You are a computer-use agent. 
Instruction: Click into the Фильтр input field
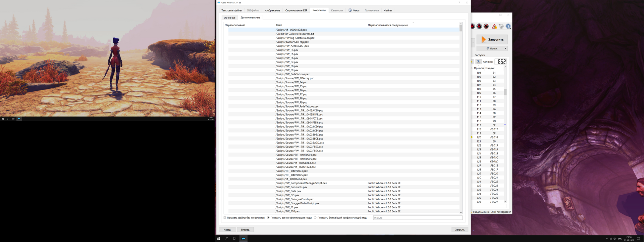[x=418, y=218]
